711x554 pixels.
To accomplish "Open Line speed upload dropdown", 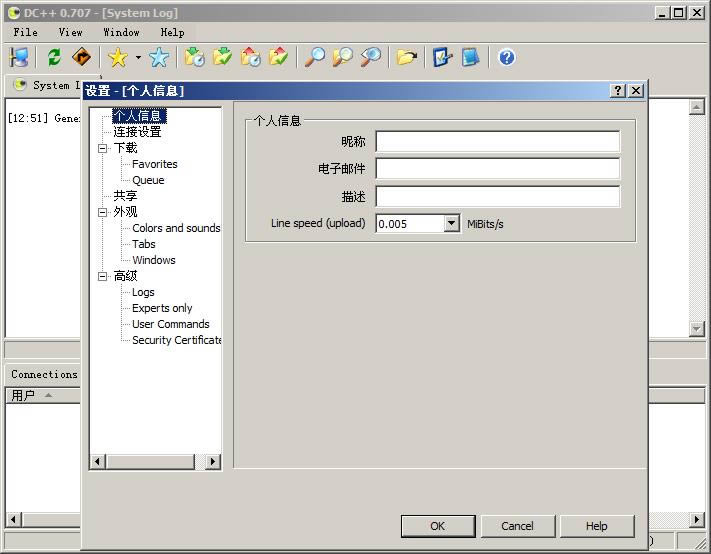I will click(451, 224).
